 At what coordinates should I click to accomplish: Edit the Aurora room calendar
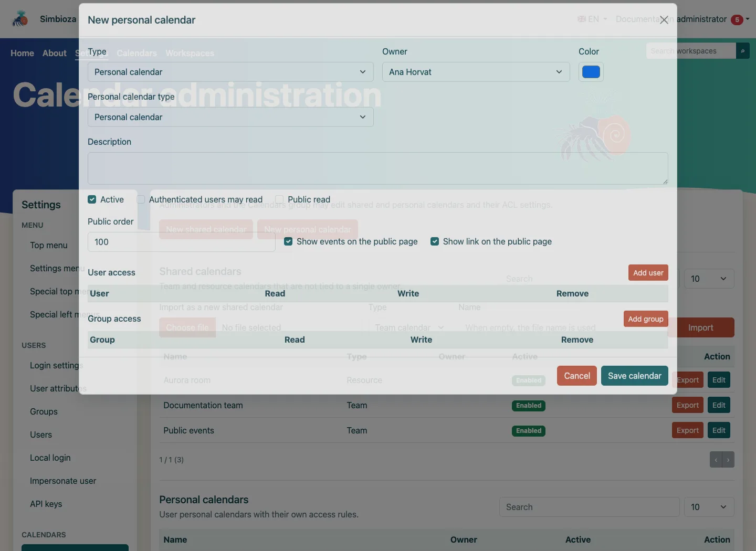[x=719, y=380]
